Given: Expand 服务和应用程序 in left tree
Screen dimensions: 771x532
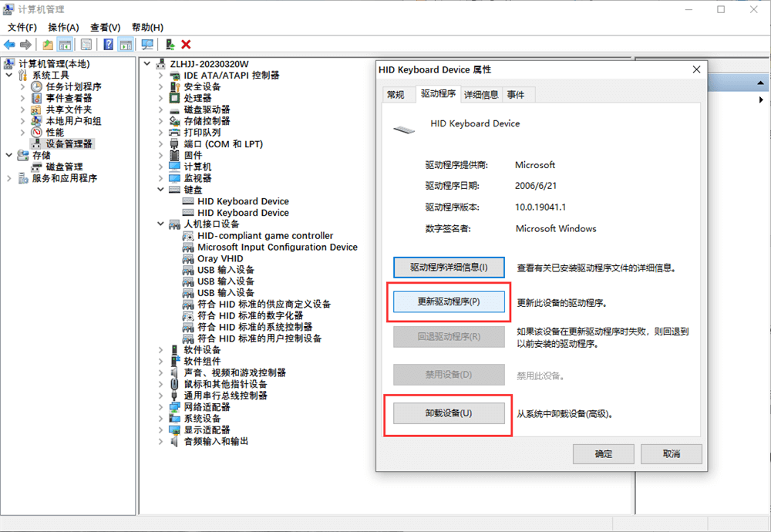Looking at the screenshot, I should coord(9,178).
